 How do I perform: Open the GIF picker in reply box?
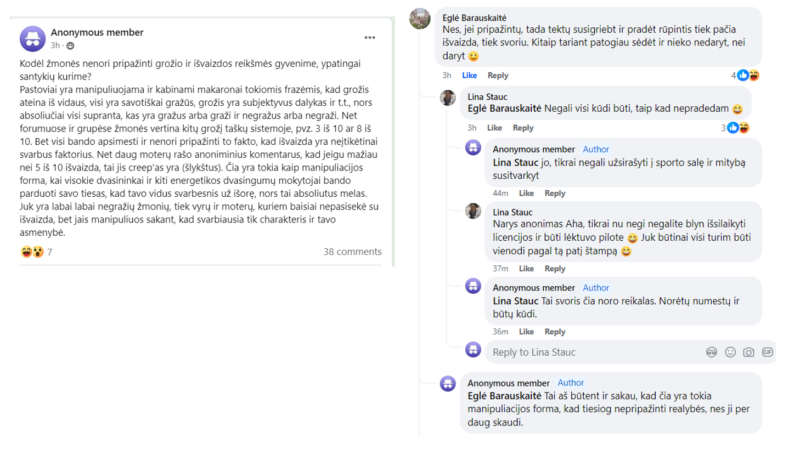(767, 352)
